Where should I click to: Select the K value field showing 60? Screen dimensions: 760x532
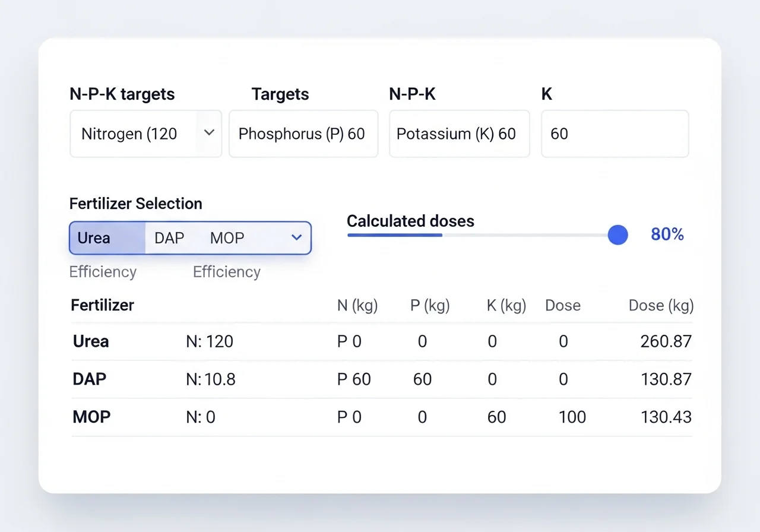pyautogui.click(x=615, y=134)
